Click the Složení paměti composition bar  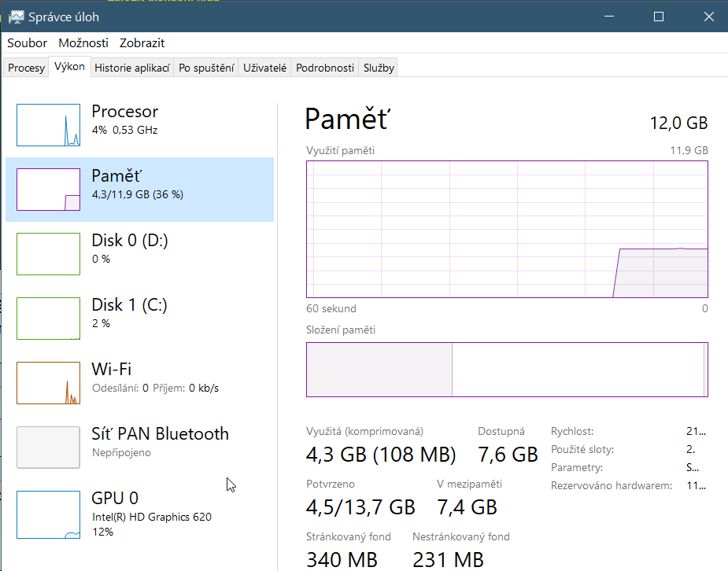pos(507,370)
